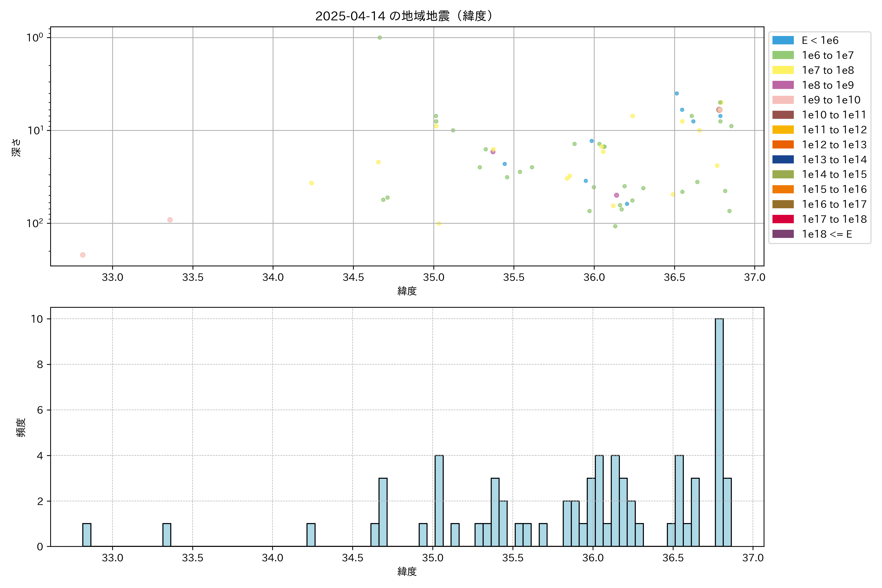Click the blue E < 1e6 legend swatch
Screen dimensions: 882x588
tap(783, 40)
